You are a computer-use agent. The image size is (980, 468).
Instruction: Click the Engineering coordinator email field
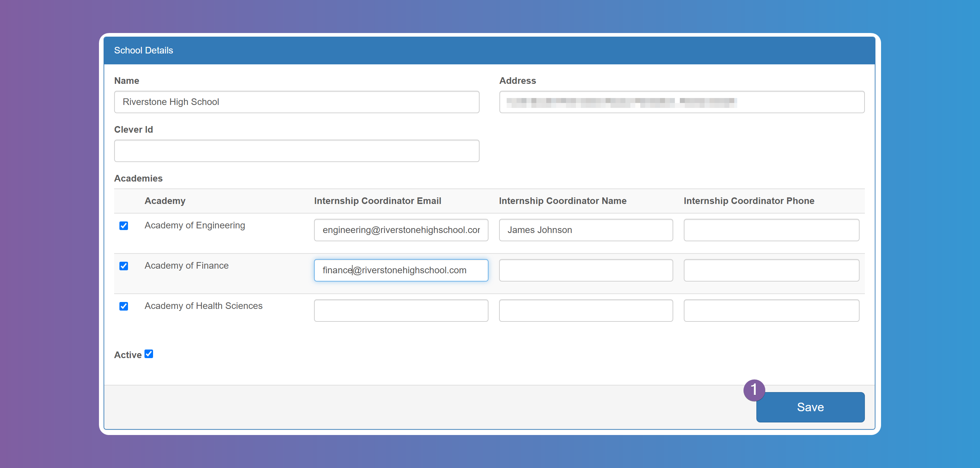(400, 230)
